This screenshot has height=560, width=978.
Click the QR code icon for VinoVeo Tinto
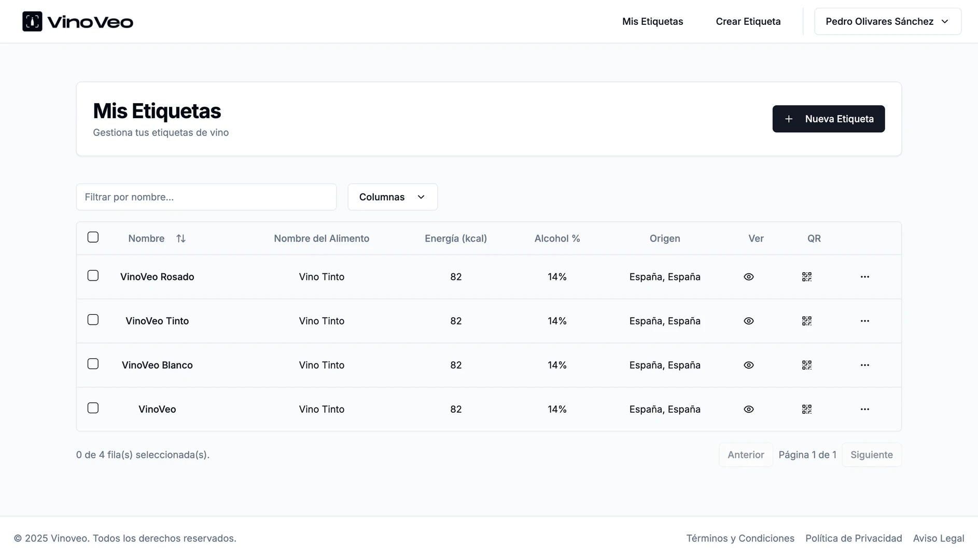coord(807,320)
